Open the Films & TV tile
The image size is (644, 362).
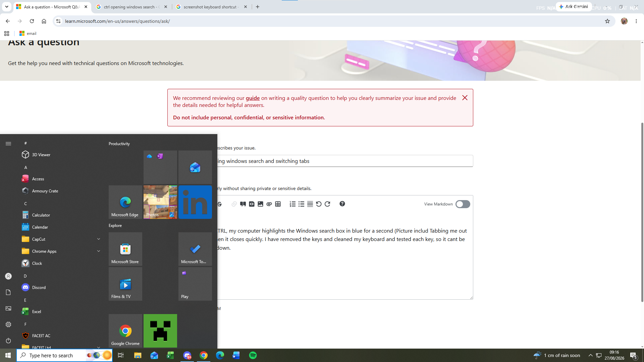pos(125,284)
